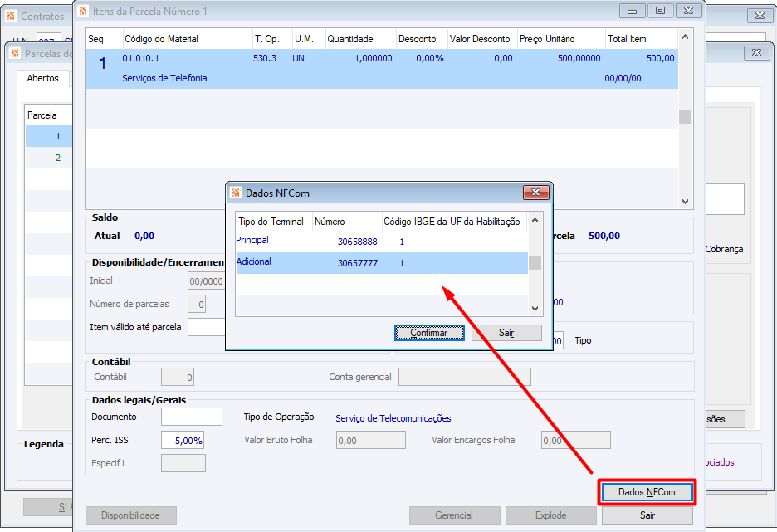Confirm the Dados NFCom dialog
The width and height of the screenshot is (777, 532).
click(429, 333)
